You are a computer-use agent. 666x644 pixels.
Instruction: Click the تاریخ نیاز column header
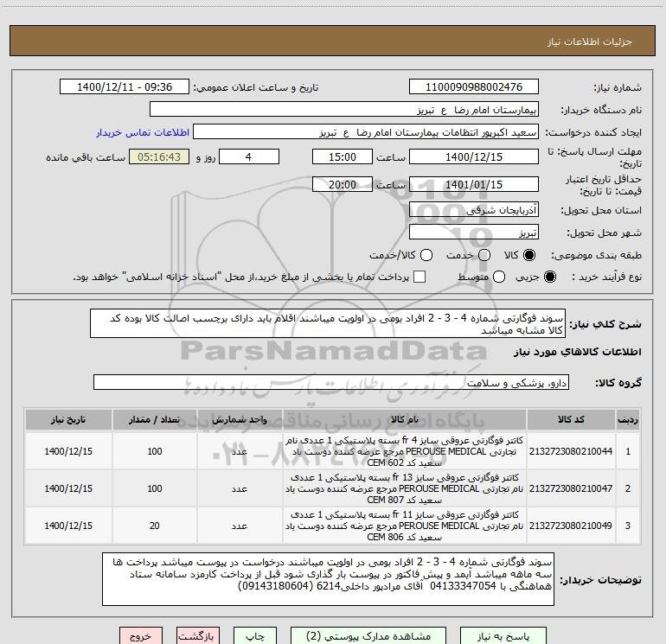[x=68, y=419]
